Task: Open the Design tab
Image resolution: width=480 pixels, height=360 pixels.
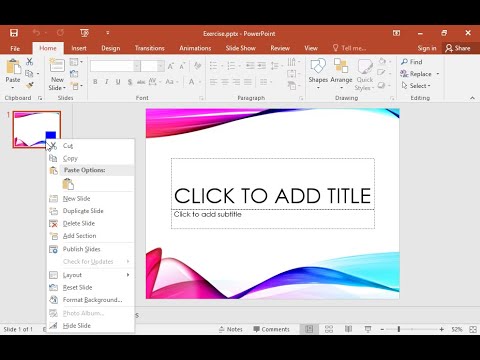Action: pos(111,48)
